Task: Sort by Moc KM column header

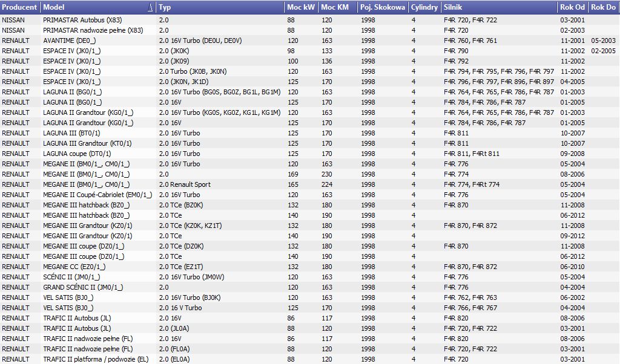Action: (337, 7)
